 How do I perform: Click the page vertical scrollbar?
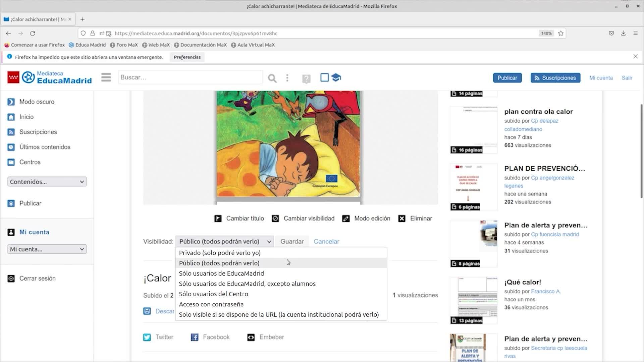pos(641,151)
